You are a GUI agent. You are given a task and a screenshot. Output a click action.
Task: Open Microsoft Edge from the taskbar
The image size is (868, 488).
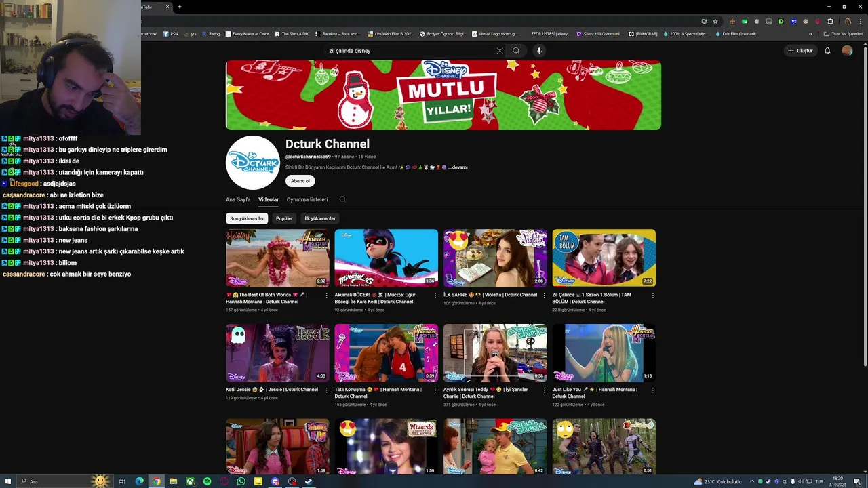click(139, 481)
